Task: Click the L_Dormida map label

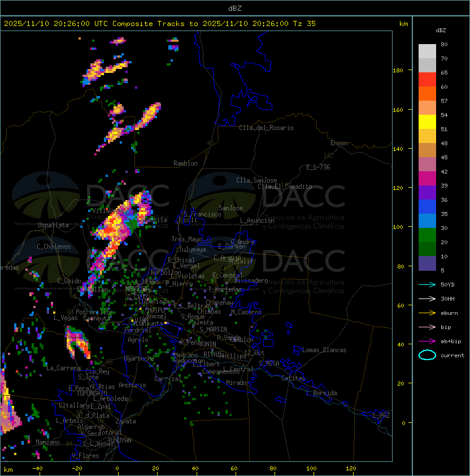Action: (321, 393)
